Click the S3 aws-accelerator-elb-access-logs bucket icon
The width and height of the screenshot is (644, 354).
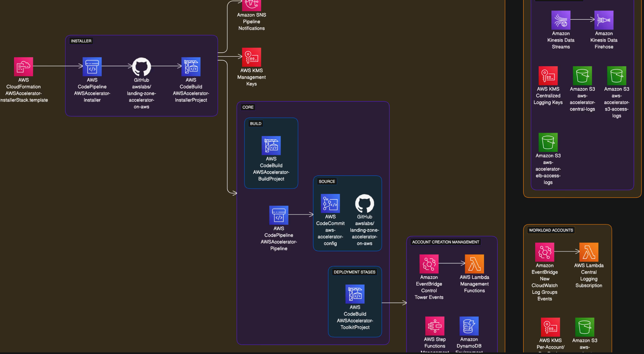(548, 142)
